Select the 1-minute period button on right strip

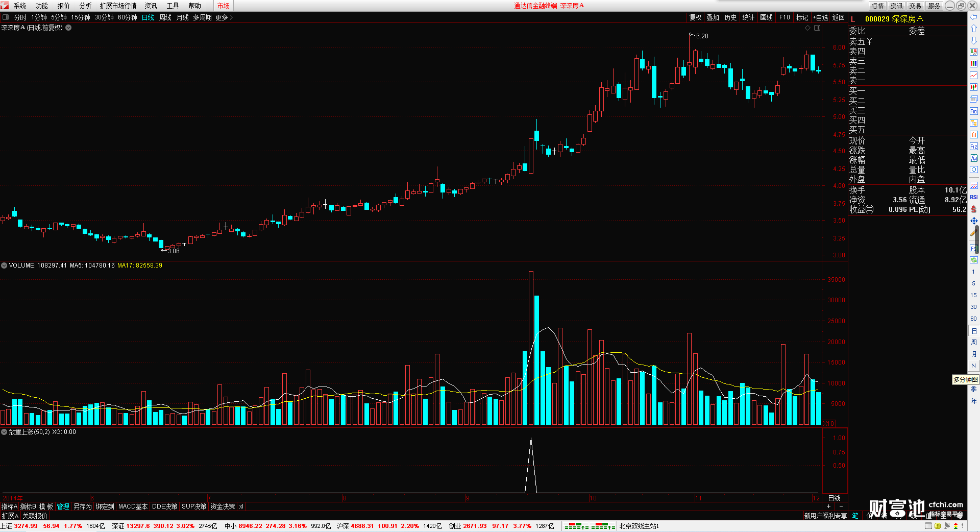973,272
